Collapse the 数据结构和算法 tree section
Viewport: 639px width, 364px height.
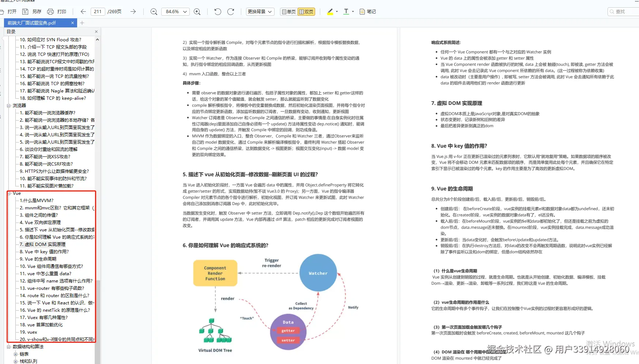[x=8, y=347]
